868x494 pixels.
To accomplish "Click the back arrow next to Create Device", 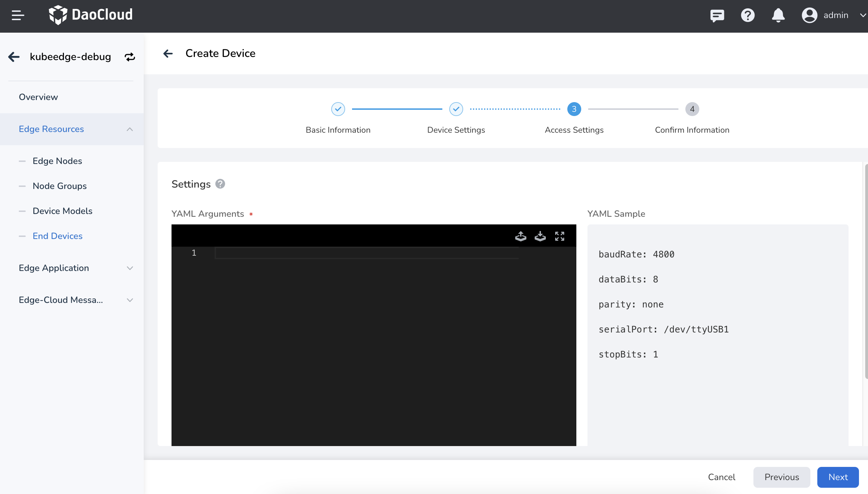I will (168, 53).
